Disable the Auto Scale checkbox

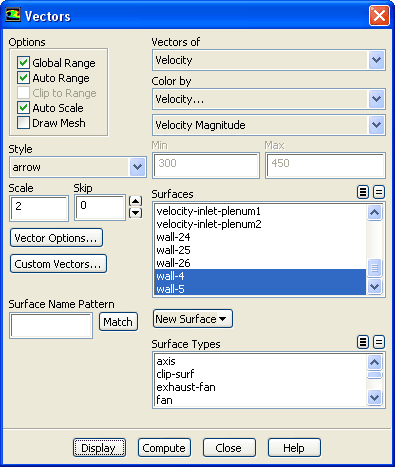23,108
